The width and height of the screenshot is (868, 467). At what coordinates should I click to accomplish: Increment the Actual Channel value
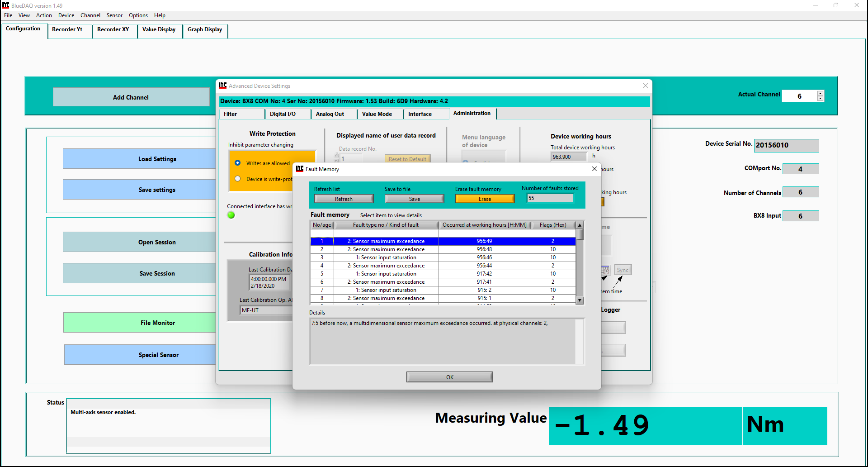pos(820,93)
